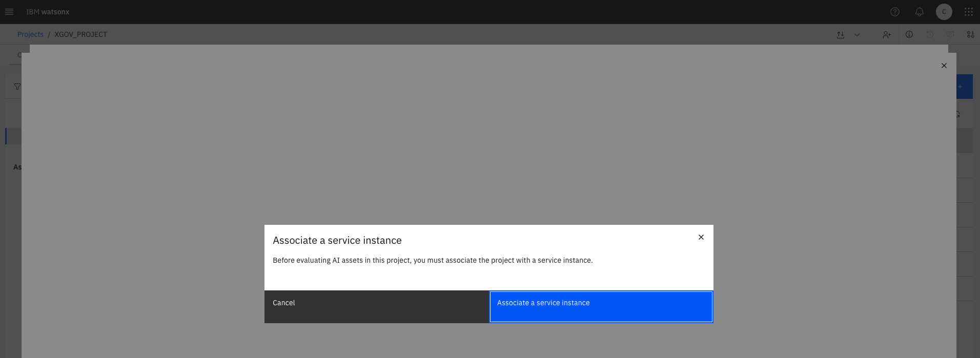Click the filter funnel icon
Image resolution: width=980 pixels, height=358 pixels.
tap(17, 87)
